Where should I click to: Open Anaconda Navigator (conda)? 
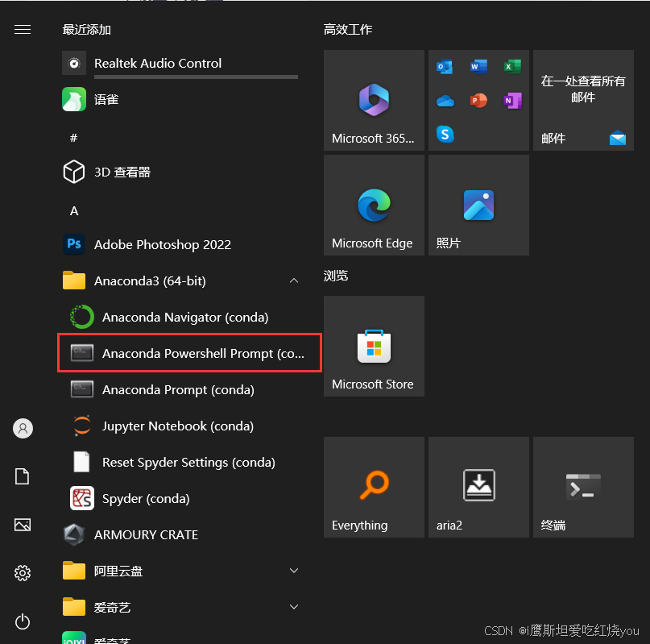[x=184, y=317]
